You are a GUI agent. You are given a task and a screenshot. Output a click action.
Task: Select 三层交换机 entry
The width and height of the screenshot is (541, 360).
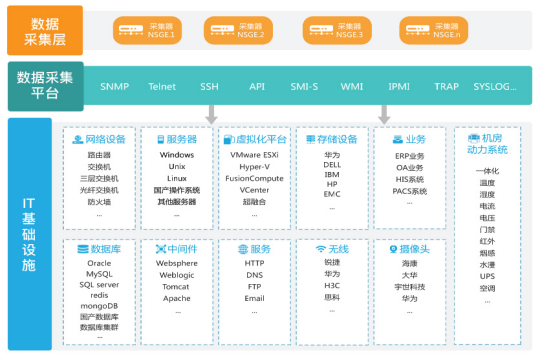pyautogui.click(x=99, y=178)
